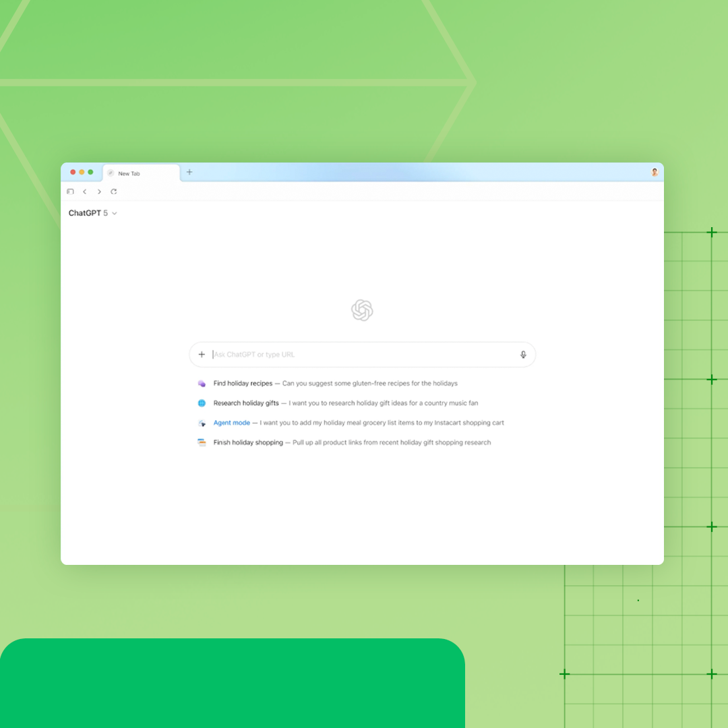Open a new tab with the plus button
The height and width of the screenshot is (728, 728).
pos(189,172)
